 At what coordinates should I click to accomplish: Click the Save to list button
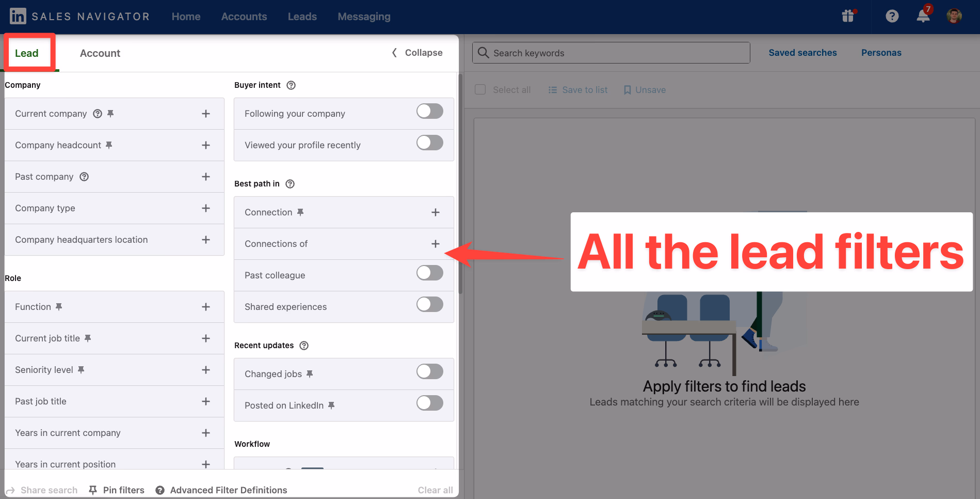pos(577,90)
